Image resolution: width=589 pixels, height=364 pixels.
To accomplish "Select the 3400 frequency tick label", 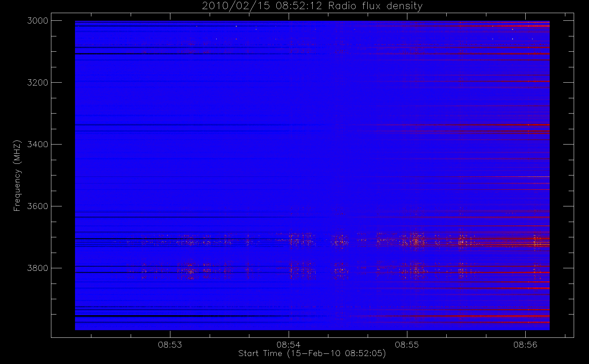I will coord(38,145).
